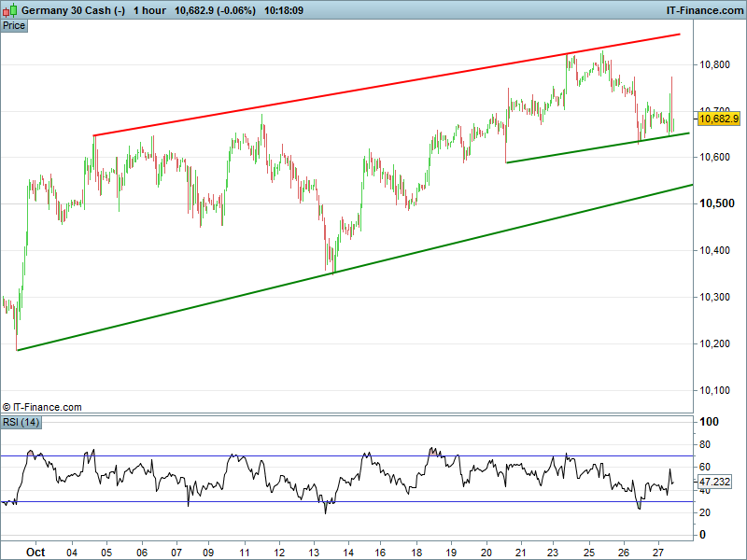Click the RSI axis label 0
This screenshot has width=747, height=560.
(702, 535)
